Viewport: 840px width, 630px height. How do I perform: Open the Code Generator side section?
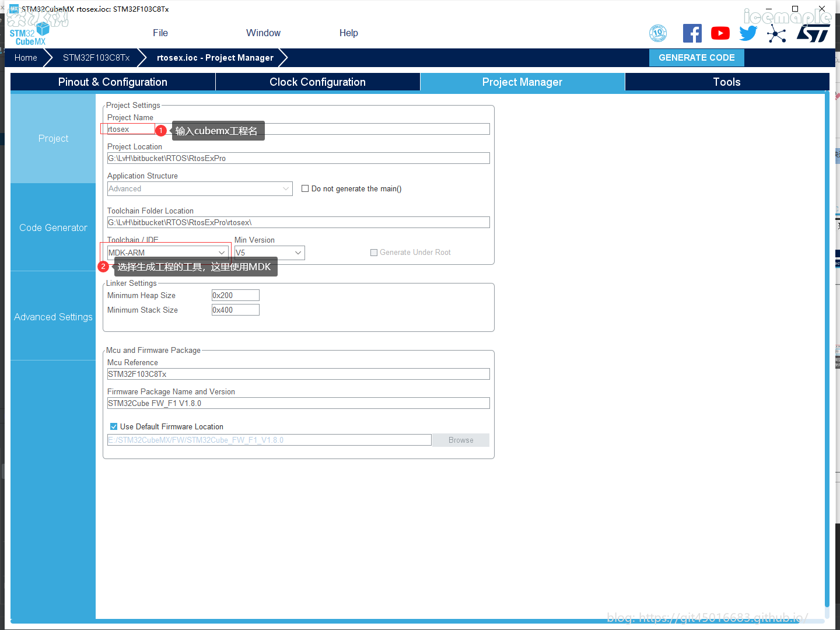tap(53, 228)
